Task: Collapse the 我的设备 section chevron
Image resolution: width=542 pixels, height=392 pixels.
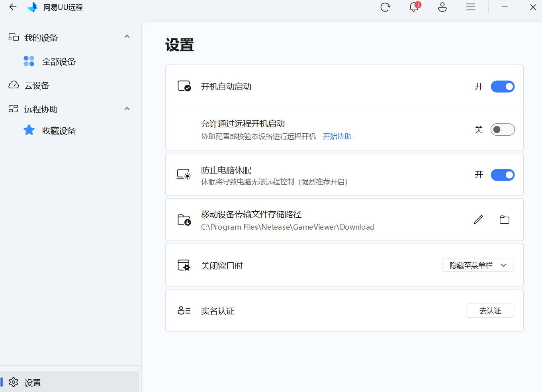Action: (x=127, y=37)
